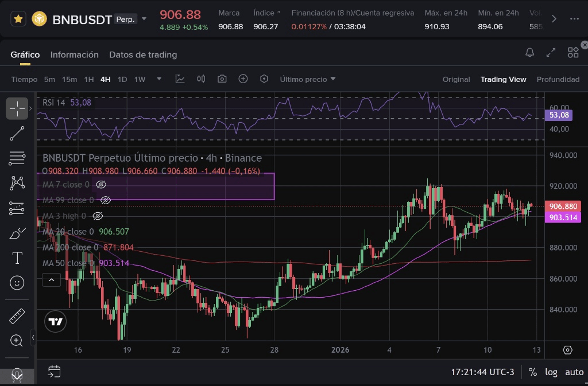Click the favorite star icon for BNBUSDT
588x386 pixels.
tap(18, 19)
